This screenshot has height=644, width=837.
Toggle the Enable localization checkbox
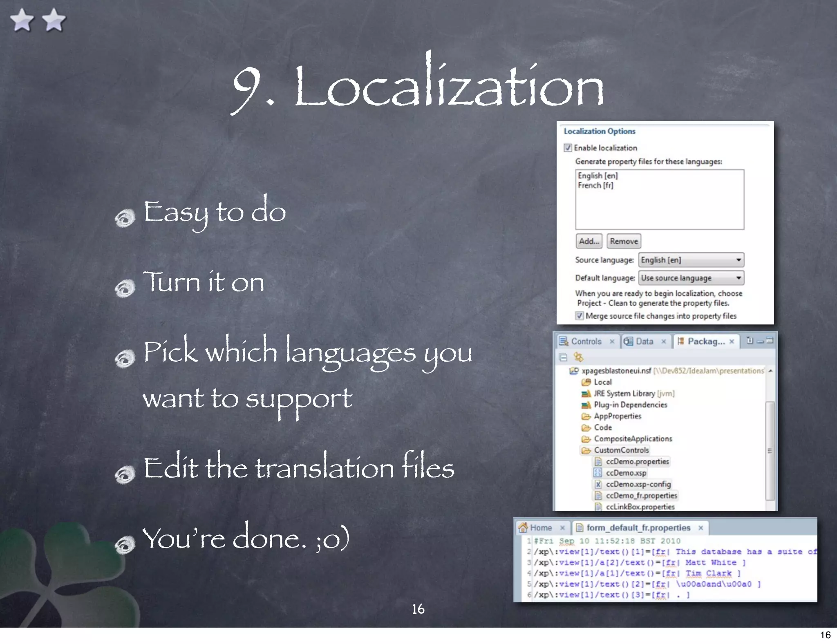pos(568,148)
